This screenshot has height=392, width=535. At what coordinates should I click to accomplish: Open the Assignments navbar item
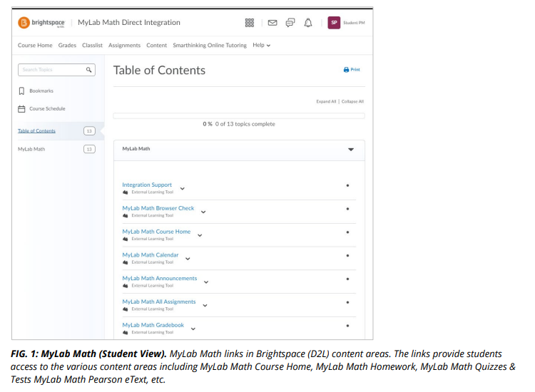[x=124, y=45]
